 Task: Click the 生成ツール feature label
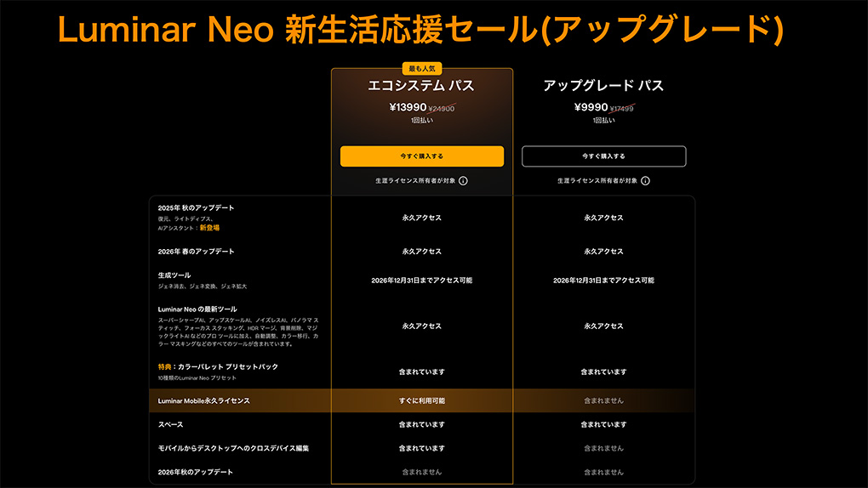(x=174, y=275)
